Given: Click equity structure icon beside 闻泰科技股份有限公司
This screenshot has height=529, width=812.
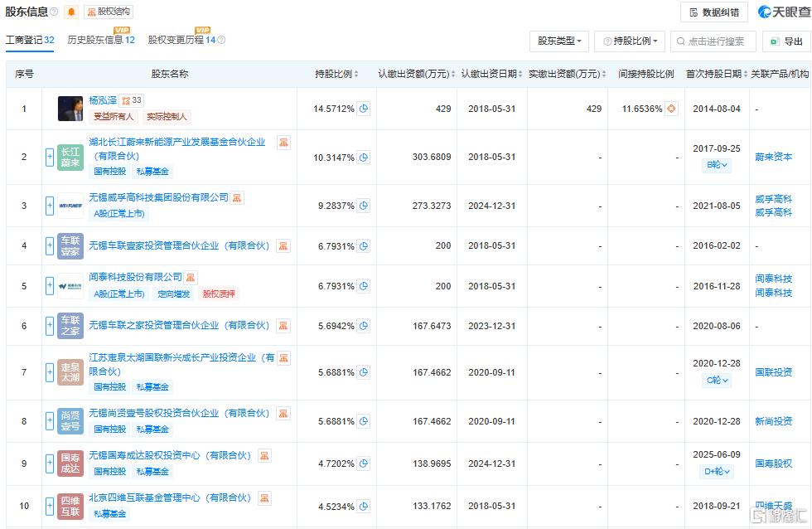Looking at the screenshot, I should point(191,278).
